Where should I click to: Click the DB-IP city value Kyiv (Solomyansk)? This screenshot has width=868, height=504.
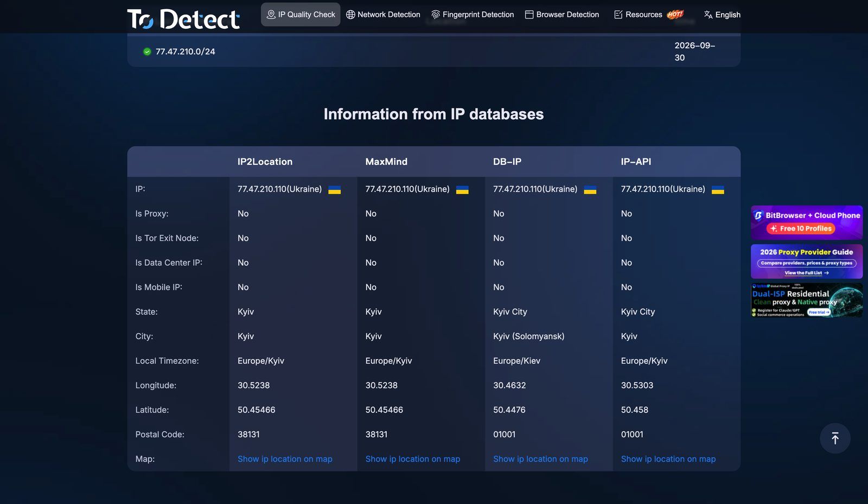pos(529,336)
